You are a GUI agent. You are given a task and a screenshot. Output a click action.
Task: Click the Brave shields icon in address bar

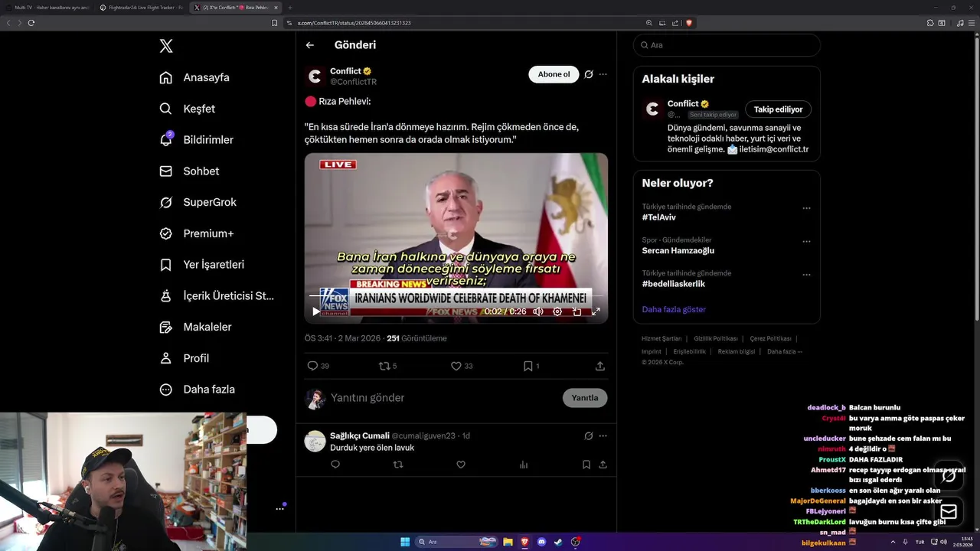pos(689,23)
